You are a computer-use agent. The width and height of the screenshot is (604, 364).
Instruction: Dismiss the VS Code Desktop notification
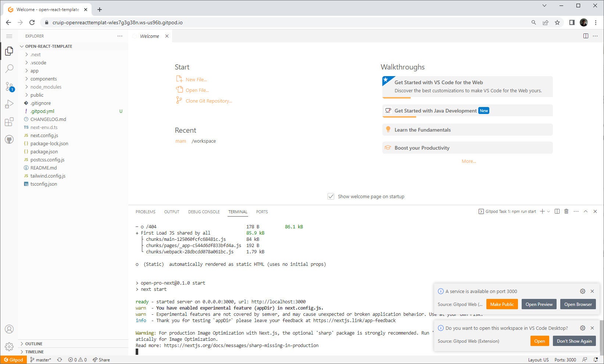592,328
